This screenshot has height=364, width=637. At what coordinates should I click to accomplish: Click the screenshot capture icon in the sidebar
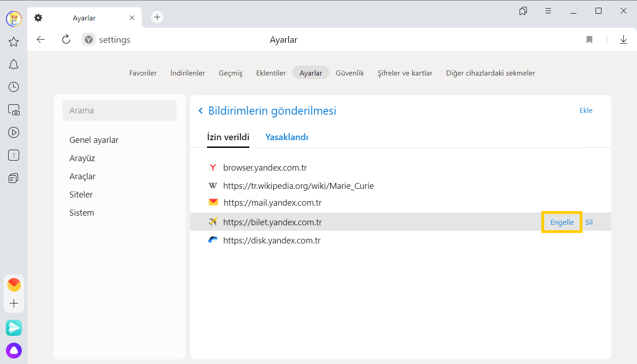pos(14,110)
